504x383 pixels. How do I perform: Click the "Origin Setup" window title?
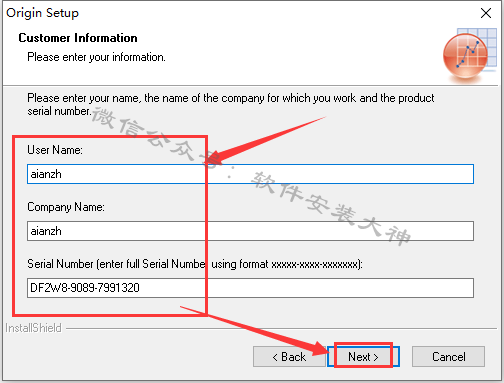42,13
